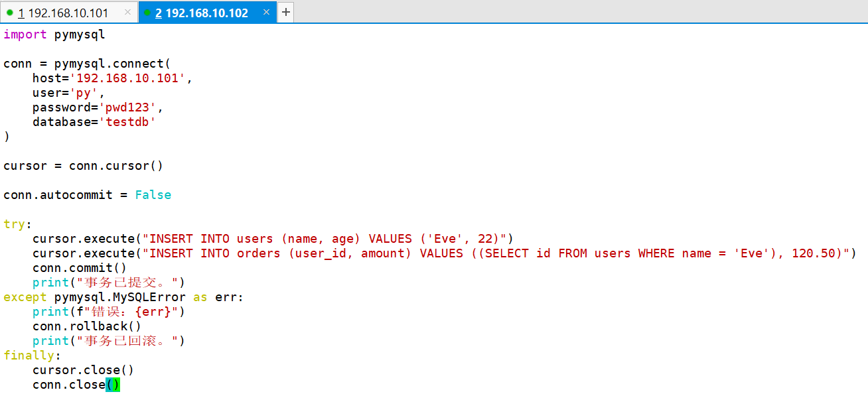
Task: Click the highlighted parentheses after conn.close
Action: point(113,385)
